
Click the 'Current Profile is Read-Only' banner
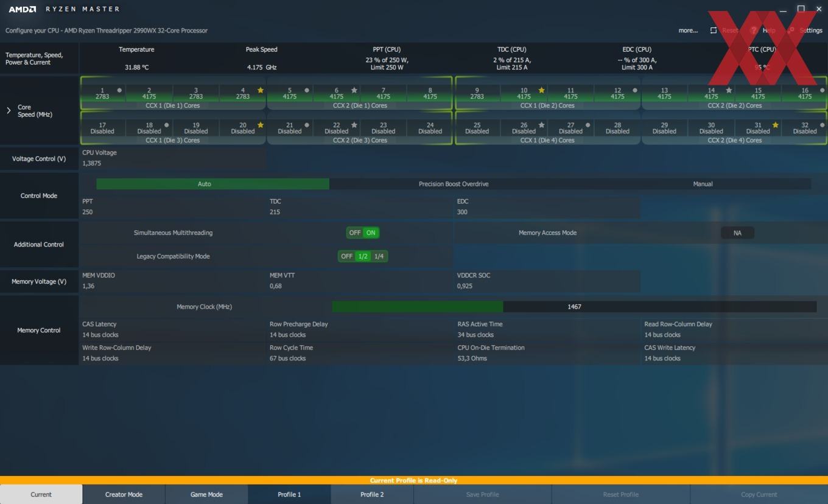pyautogui.click(x=414, y=480)
